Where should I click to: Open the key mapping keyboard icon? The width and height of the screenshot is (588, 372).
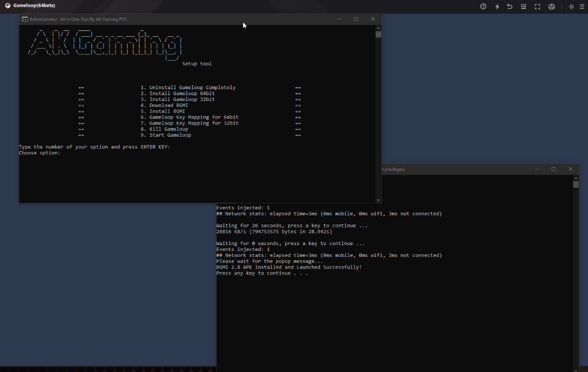(x=524, y=6)
